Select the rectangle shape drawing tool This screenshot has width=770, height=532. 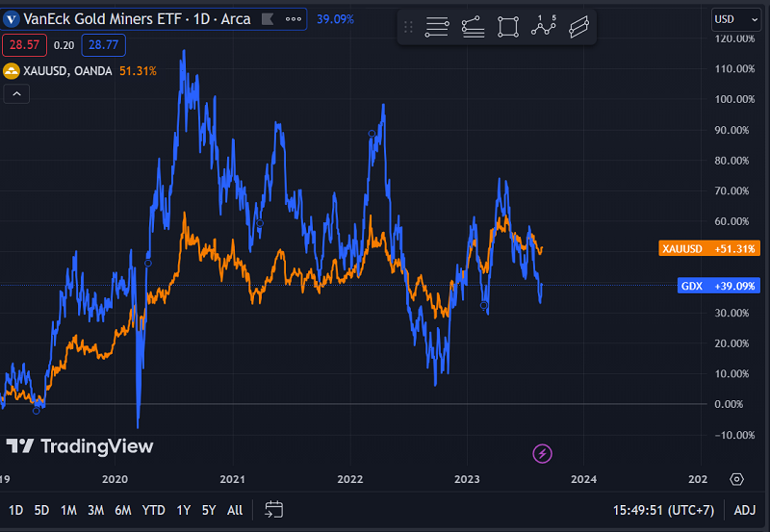(x=507, y=28)
